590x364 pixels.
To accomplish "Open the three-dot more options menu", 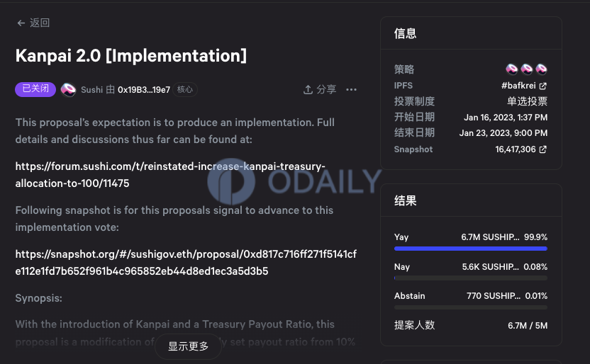I will pyautogui.click(x=351, y=89).
